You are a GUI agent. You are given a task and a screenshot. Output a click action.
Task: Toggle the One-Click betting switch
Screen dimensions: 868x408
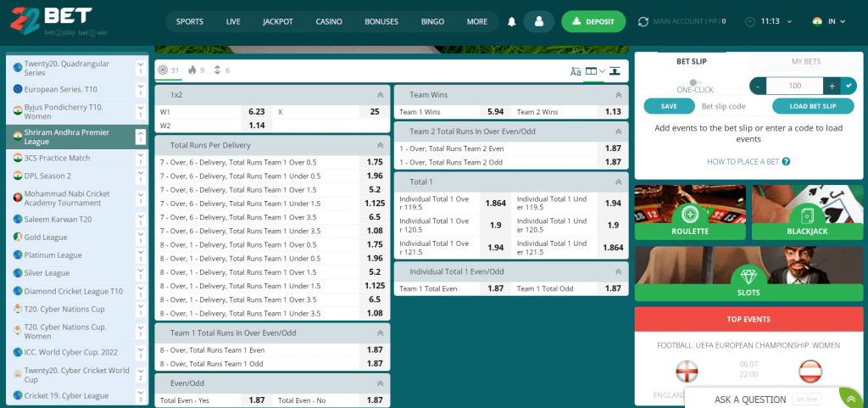pos(696,82)
